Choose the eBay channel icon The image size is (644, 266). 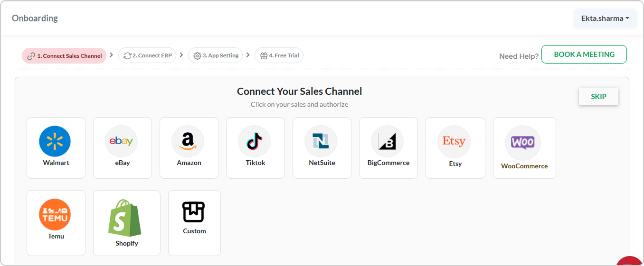[121, 141]
